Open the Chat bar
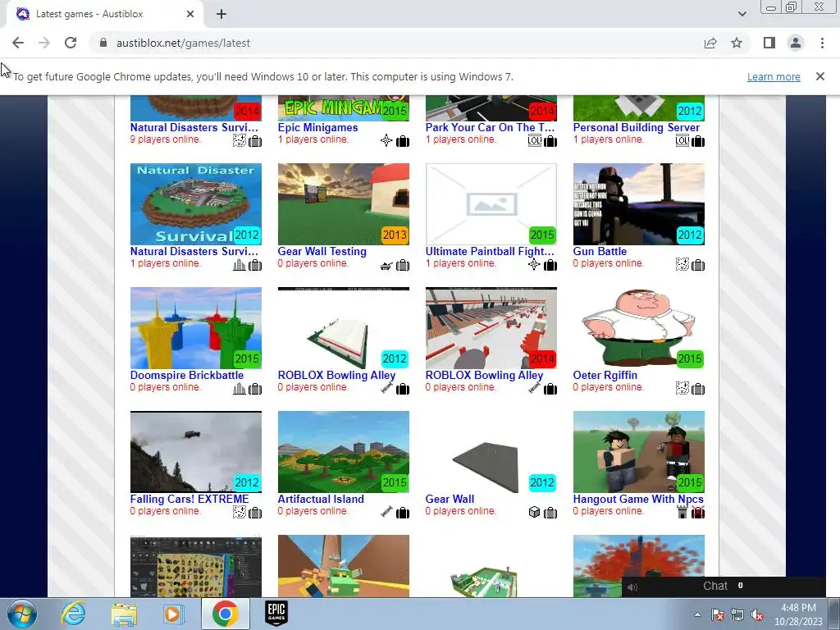 (x=723, y=586)
